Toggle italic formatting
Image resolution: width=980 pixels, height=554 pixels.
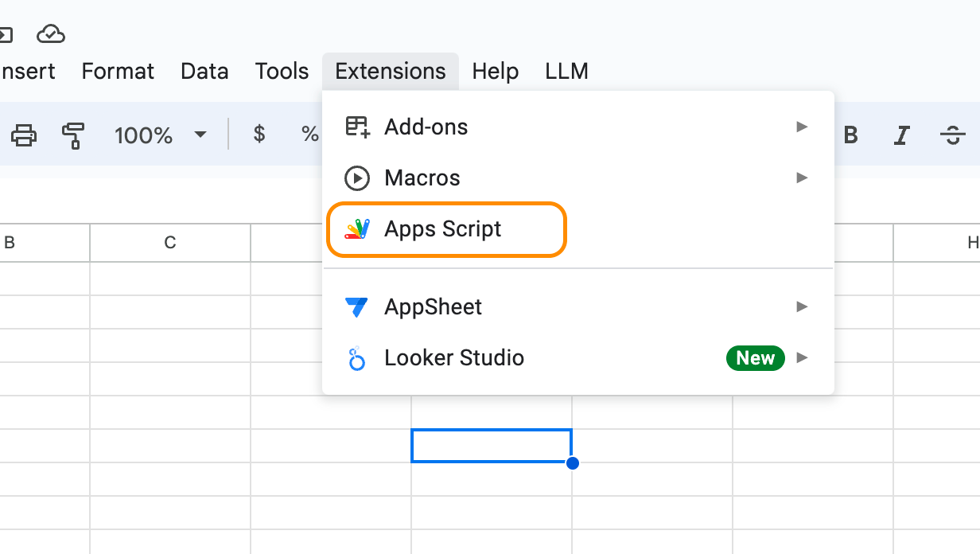tap(901, 135)
